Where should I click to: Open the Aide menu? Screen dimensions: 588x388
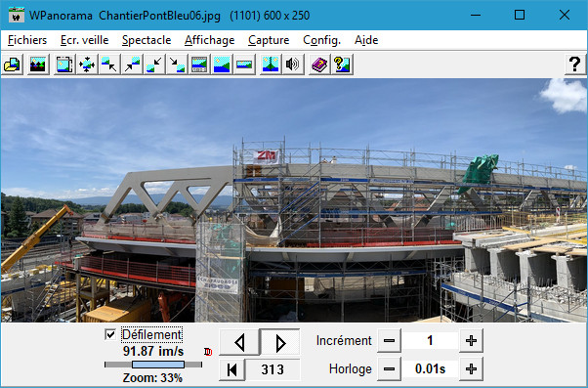[x=366, y=40]
